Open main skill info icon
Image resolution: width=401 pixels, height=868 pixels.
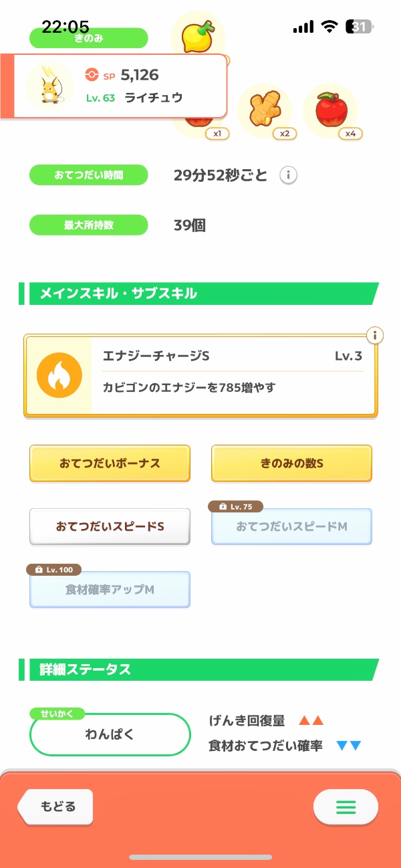(375, 335)
